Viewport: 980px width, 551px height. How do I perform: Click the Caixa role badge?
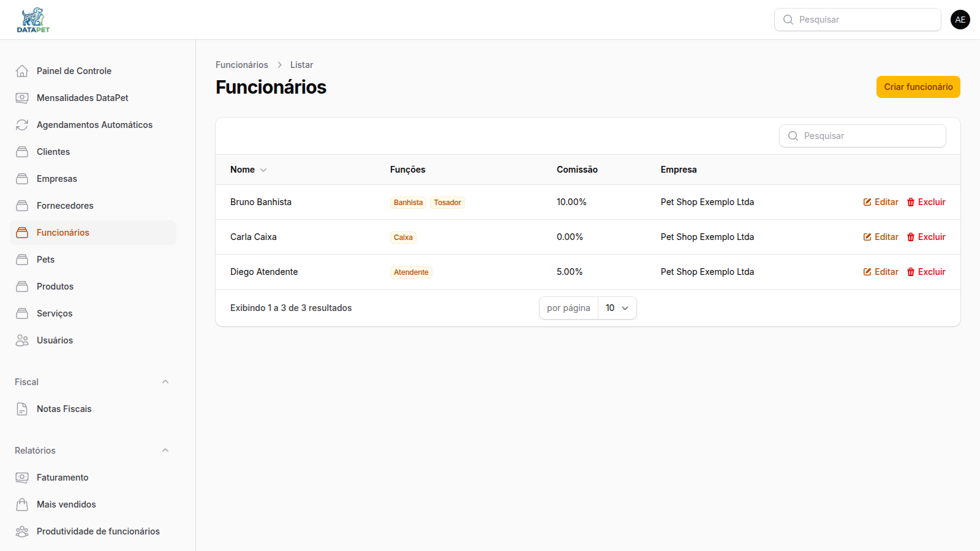coord(403,238)
